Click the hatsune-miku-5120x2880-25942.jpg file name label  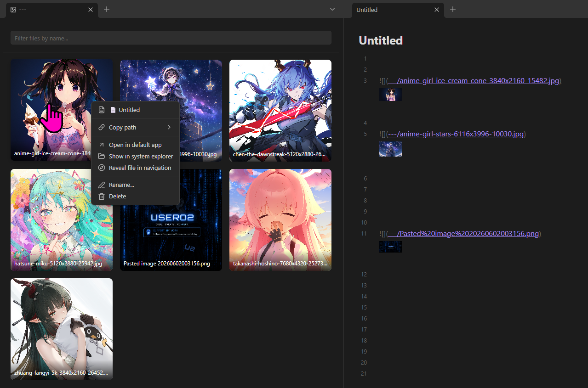[x=58, y=264]
